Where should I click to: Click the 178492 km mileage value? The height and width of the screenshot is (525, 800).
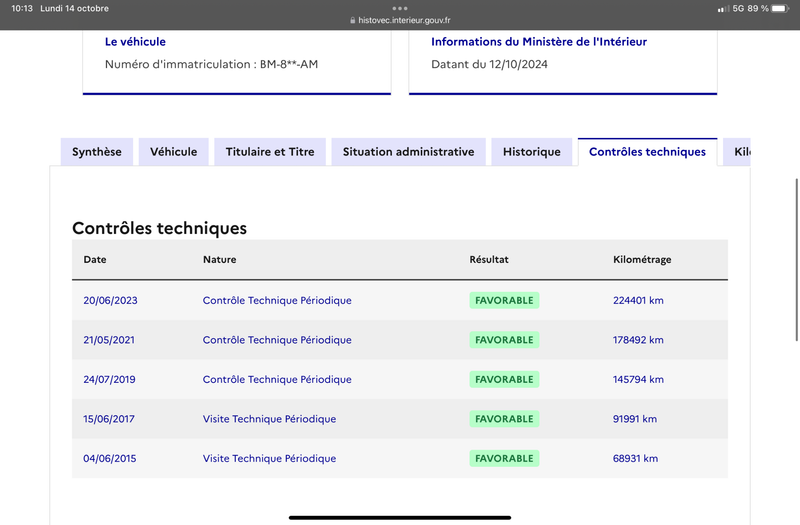click(x=638, y=340)
